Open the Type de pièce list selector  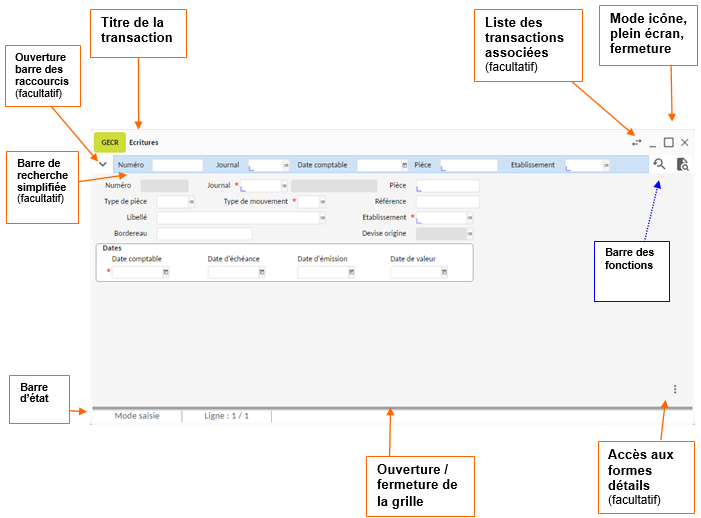click(x=190, y=201)
